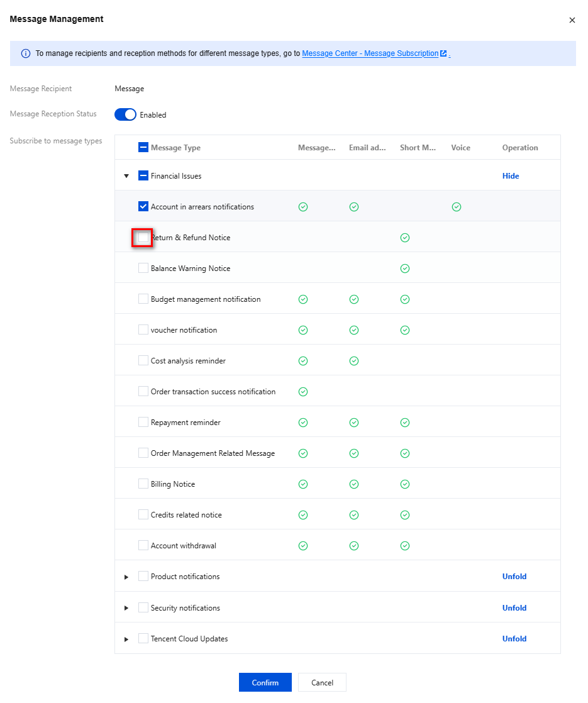The width and height of the screenshot is (588, 703).
Task: Open Message Center - Message Subscription link
Action: coord(370,54)
